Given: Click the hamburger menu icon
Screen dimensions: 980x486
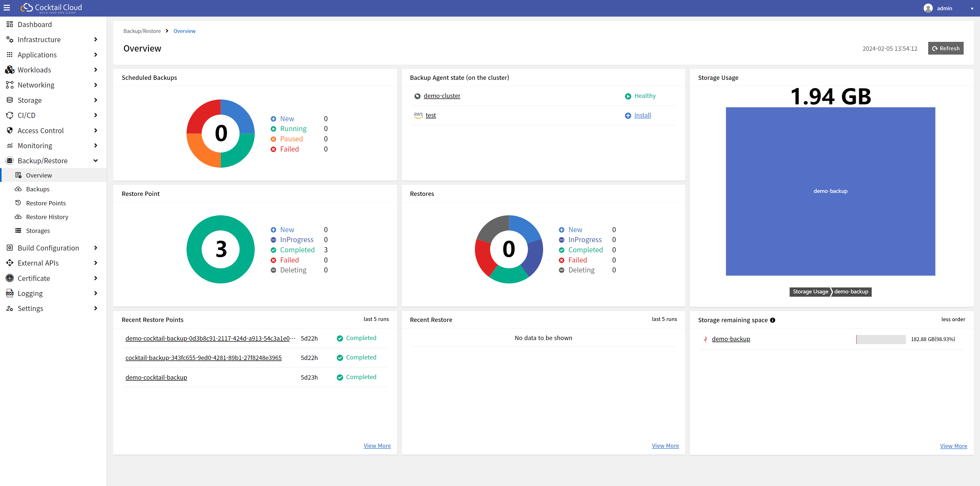Looking at the screenshot, I should coord(7,8).
